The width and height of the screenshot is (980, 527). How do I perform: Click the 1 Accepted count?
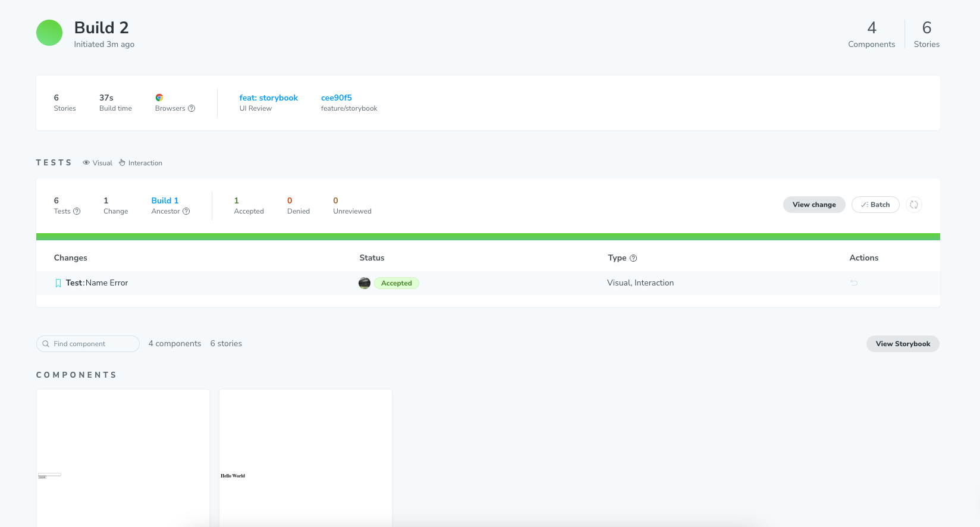(249, 205)
